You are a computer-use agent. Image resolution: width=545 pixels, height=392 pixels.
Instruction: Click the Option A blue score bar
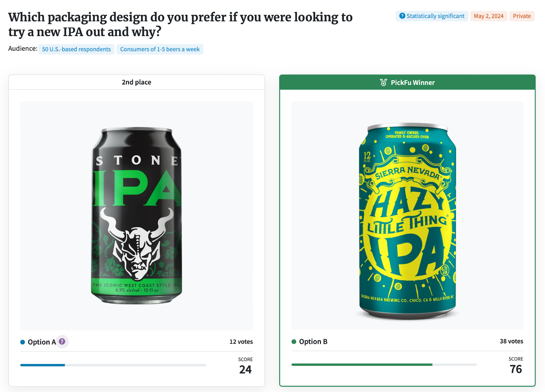click(x=43, y=365)
